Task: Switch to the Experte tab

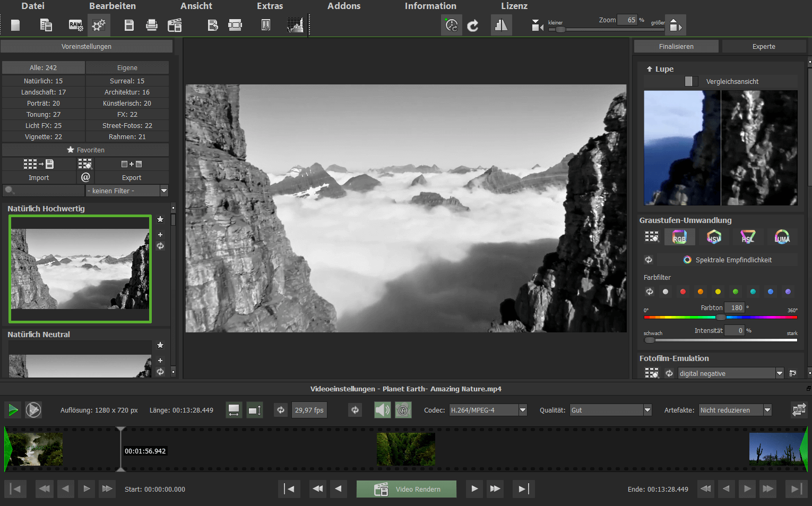Action: 764,47
